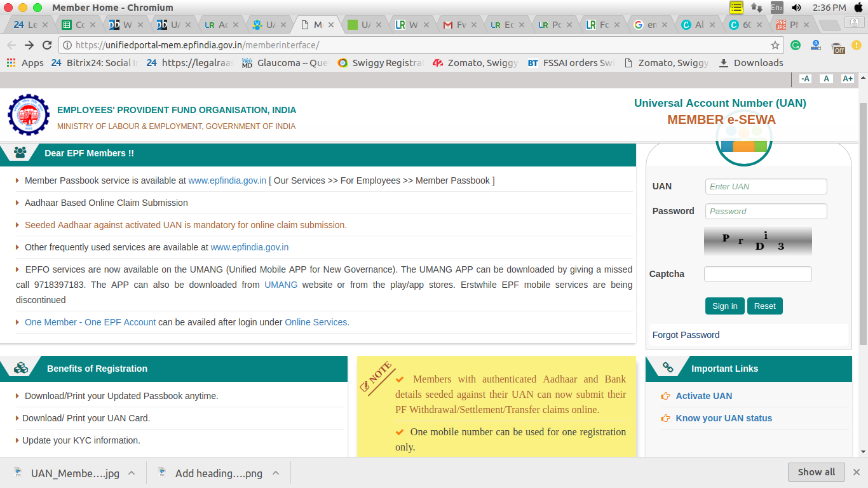
Task: Click the Enter UAN input field
Action: [766, 186]
